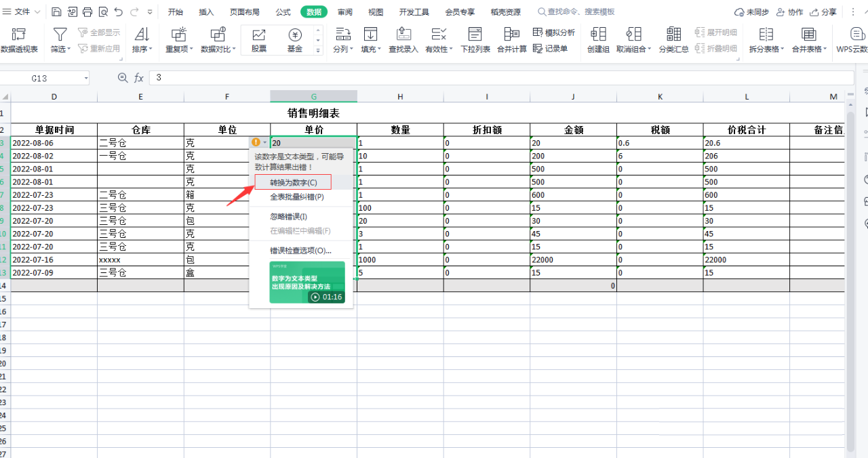
Task: Click the 筛选 filter funnel icon
Action: tap(60, 34)
